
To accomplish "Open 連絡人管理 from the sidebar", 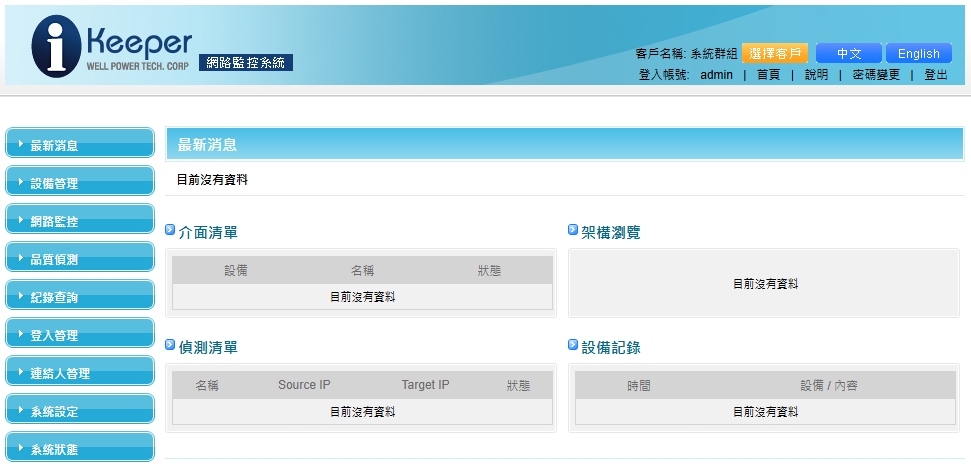I will tap(80, 373).
